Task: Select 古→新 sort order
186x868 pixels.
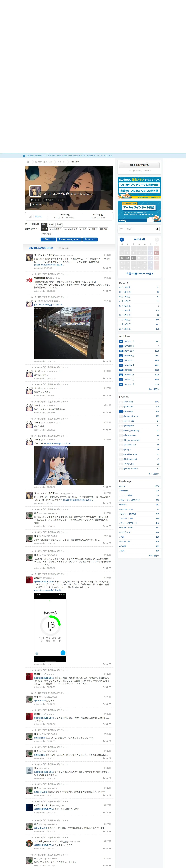Action: [x=59, y=224]
